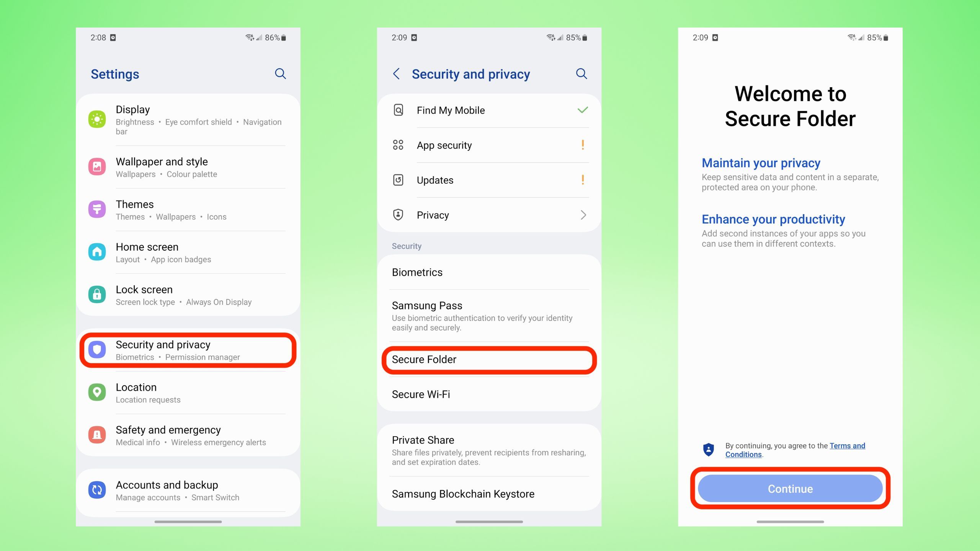
Task: Tap the Updates warning indicator
Action: tap(582, 179)
